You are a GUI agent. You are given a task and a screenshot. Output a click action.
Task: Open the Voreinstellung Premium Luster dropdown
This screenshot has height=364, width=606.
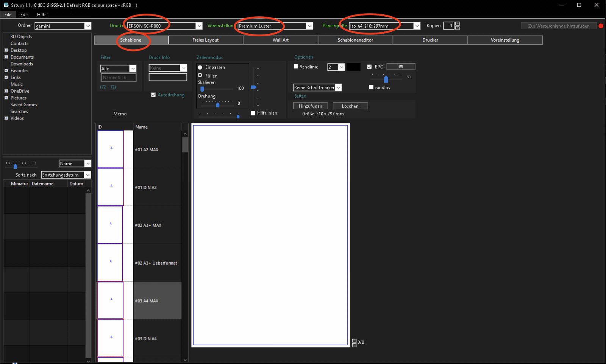[309, 26]
